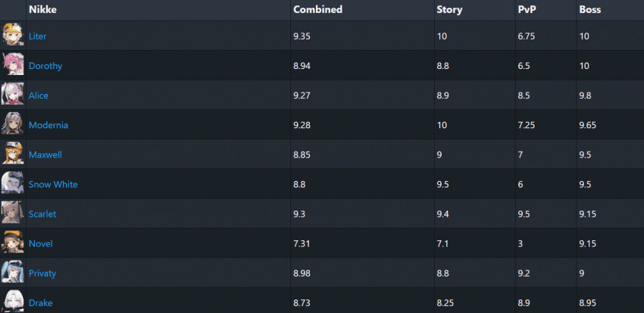Open the Modernia name link
The width and height of the screenshot is (644, 313).
coord(48,125)
